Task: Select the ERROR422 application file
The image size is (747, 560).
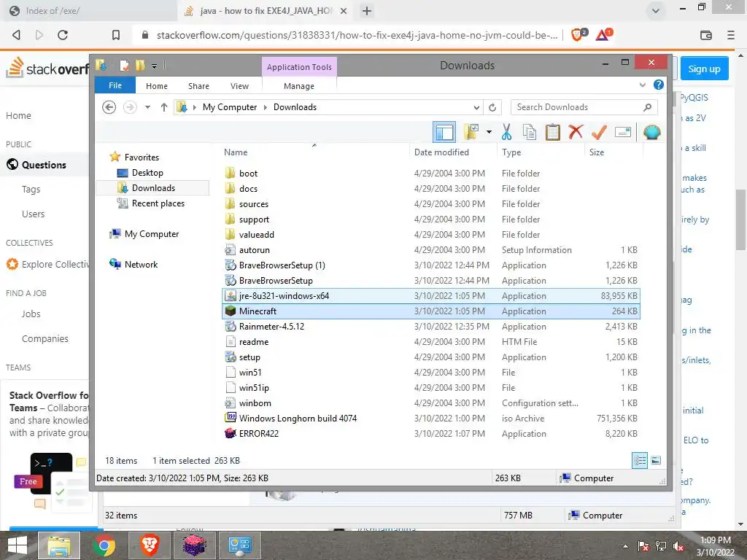Action: (430, 433)
